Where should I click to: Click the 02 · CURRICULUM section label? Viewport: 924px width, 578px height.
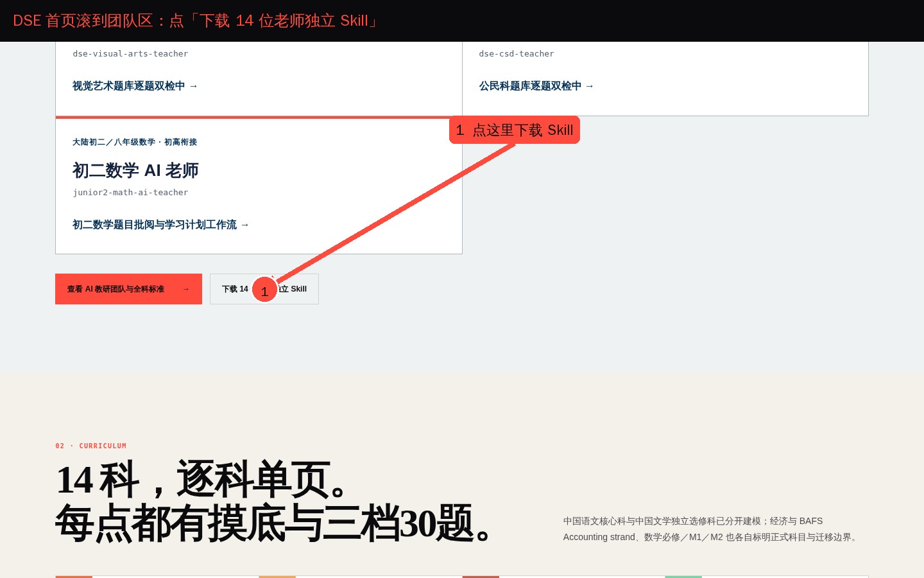click(91, 446)
